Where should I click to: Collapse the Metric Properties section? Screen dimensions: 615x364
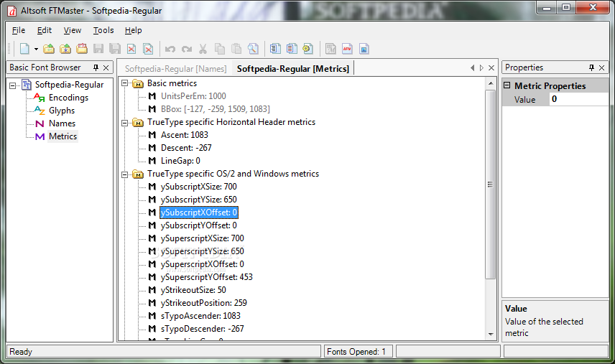pos(507,85)
